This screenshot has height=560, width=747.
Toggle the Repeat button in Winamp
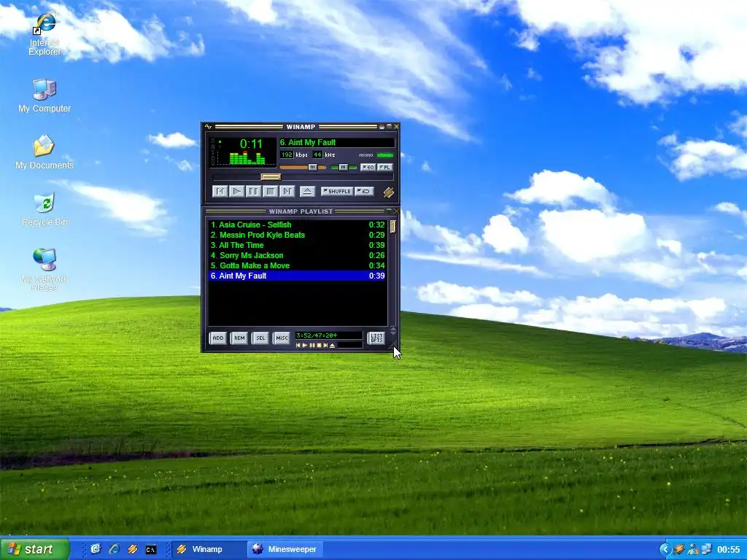[x=365, y=192]
